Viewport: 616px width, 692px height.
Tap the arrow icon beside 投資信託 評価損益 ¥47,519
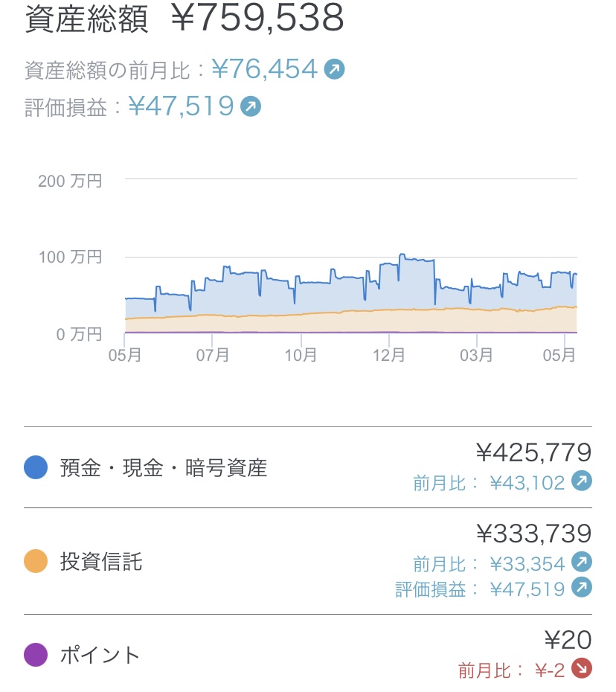(x=581, y=589)
